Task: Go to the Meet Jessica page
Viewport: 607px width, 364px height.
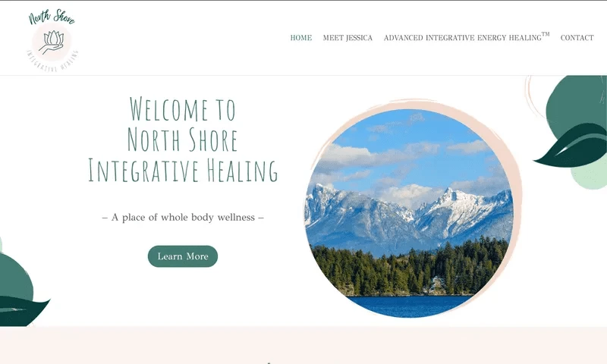Action: [x=348, y=37]
